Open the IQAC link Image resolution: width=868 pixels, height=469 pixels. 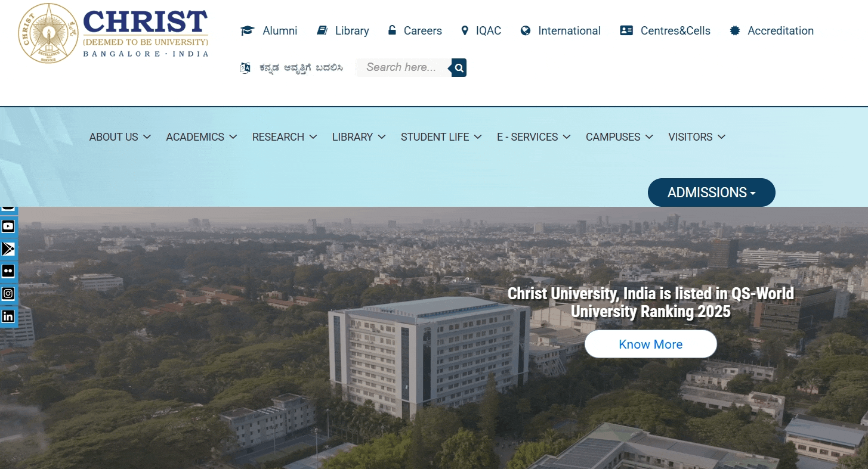click(489, 30)
